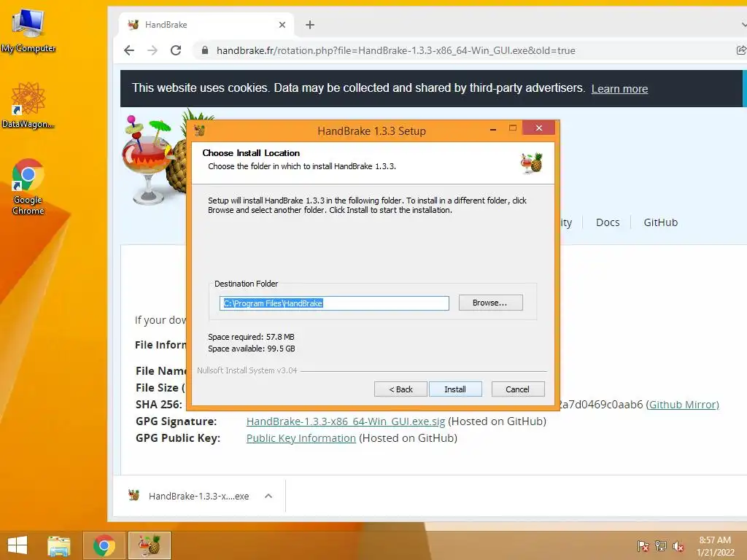Cancel the HandBrake setup wizard
The height and width of the screenshot is (560, 747).
click(x=517, y=389)
